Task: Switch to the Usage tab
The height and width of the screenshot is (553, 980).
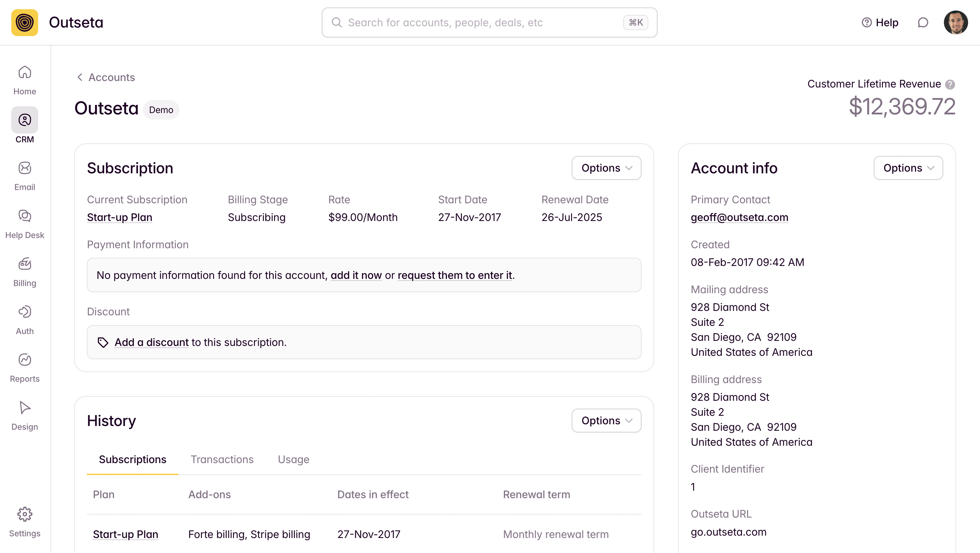Action: pos(293,459)
